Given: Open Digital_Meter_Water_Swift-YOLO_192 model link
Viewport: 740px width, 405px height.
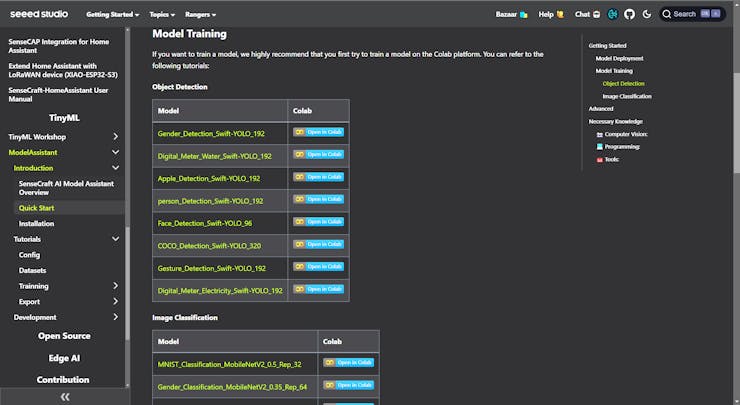Looking at the screenshot, I should [x=215, y=156].
